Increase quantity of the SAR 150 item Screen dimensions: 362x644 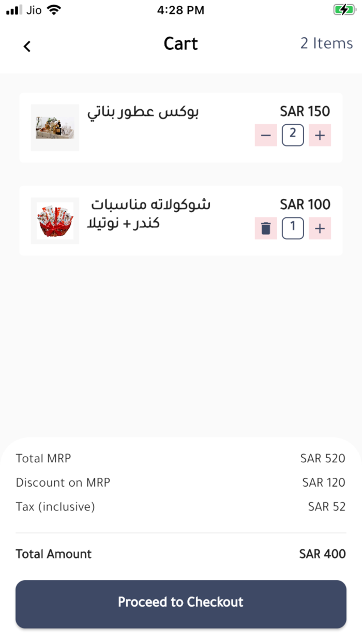(x=320, y=136)
